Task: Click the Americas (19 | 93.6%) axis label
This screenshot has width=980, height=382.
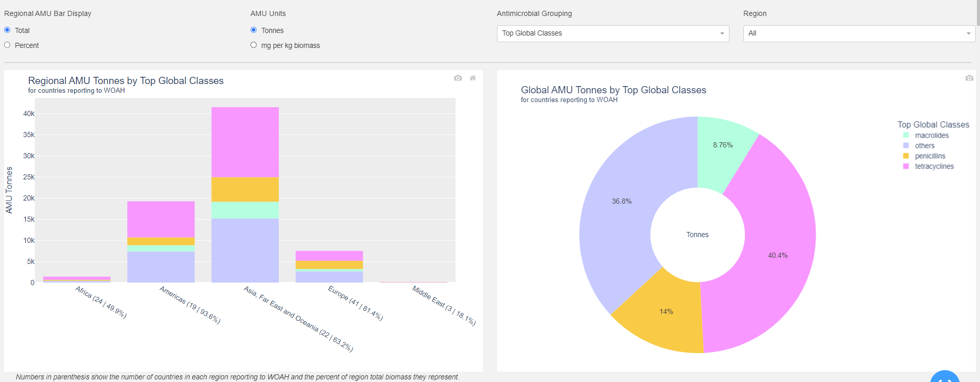Action: 190,305
